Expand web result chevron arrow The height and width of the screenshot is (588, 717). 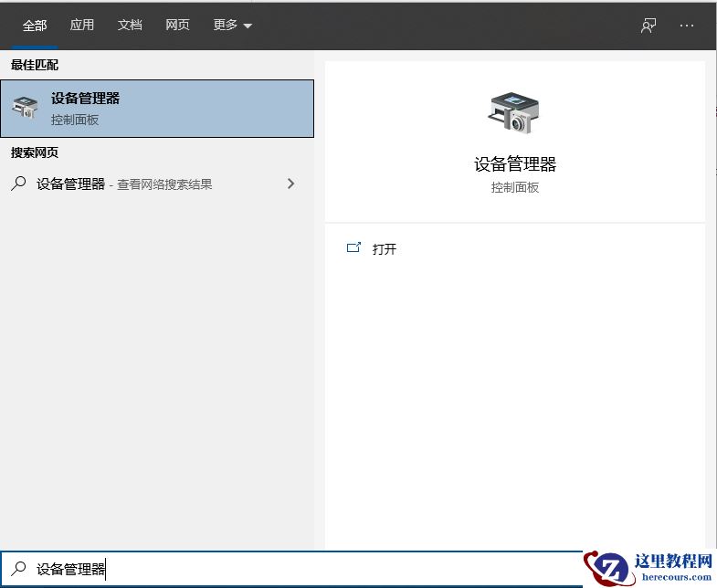(x=290, y=184)
